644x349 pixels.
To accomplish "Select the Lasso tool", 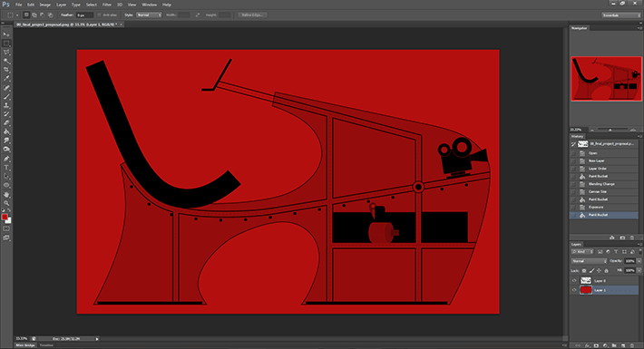I will [x=6, y=53].
